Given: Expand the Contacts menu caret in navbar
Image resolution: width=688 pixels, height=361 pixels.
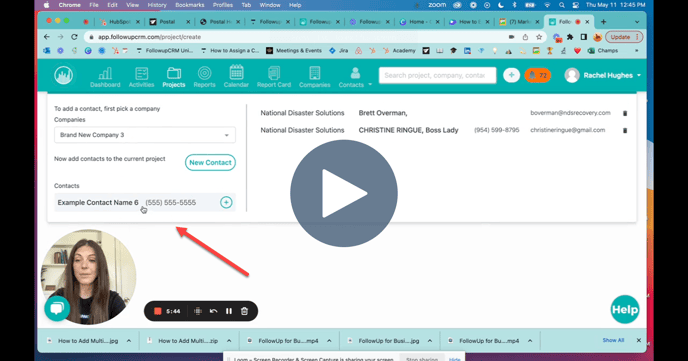Looking at the screenshot, I should click(x=370, y=84).
